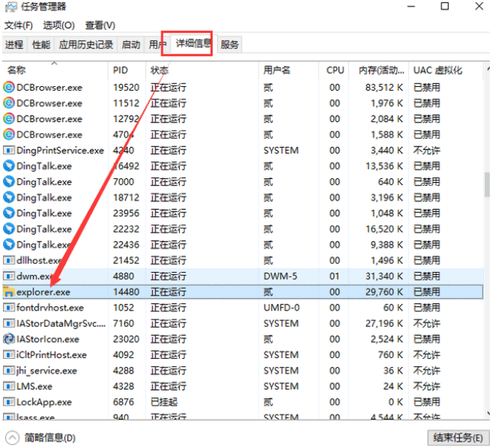Screen dimensions: 492x448
Task: Click memory value 83,512 K
Action: (x=384, y=87)
